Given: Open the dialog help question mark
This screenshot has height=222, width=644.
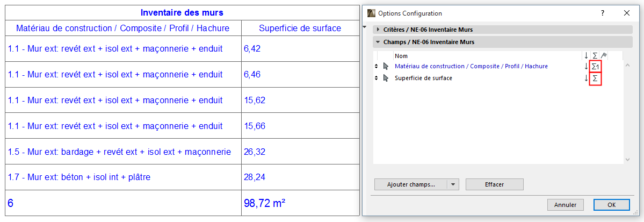Looking at the screenshot, I should (603, 13).
